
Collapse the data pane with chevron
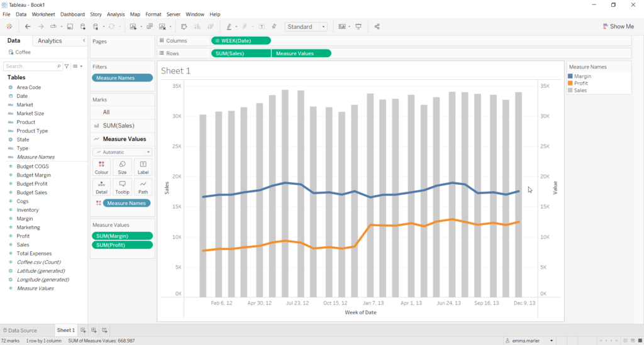84,41
